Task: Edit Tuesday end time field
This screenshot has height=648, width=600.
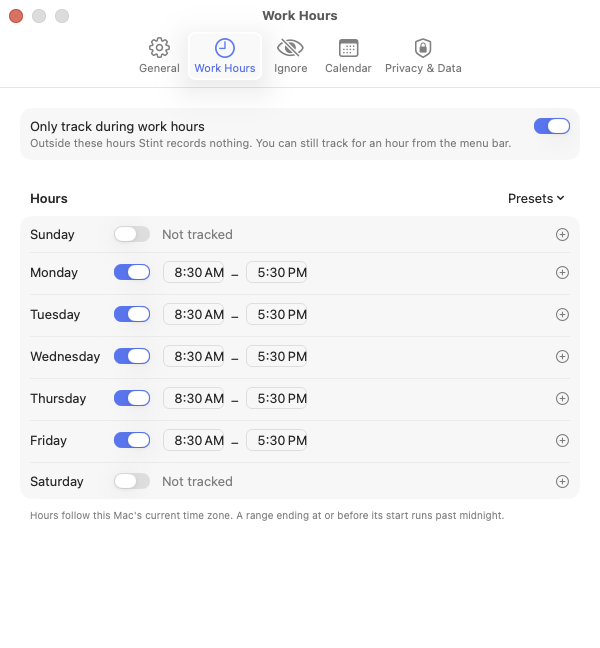Action: point(276,314)
